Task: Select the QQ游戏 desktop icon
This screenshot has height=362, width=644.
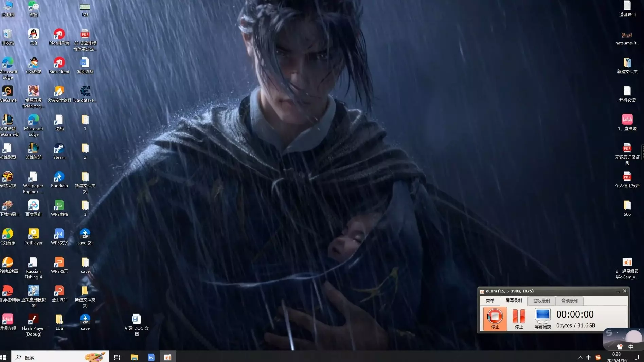Action: click(x=34, y=66)
